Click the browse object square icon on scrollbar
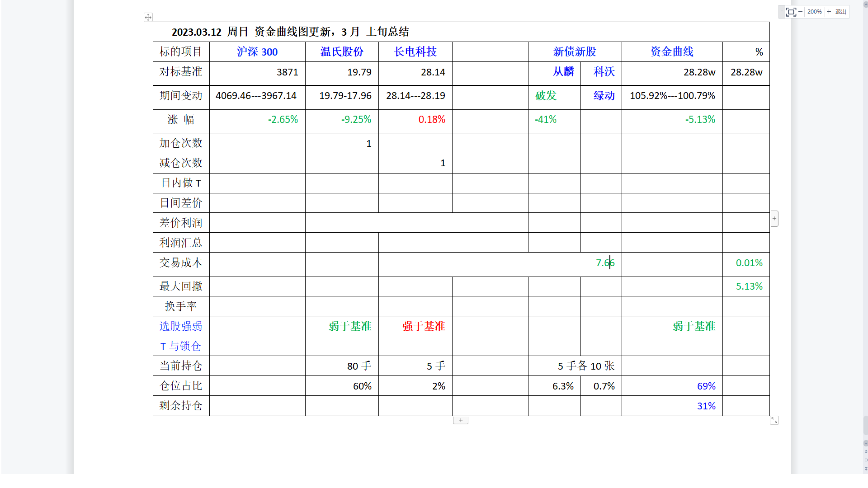 (x=866, y=460)
